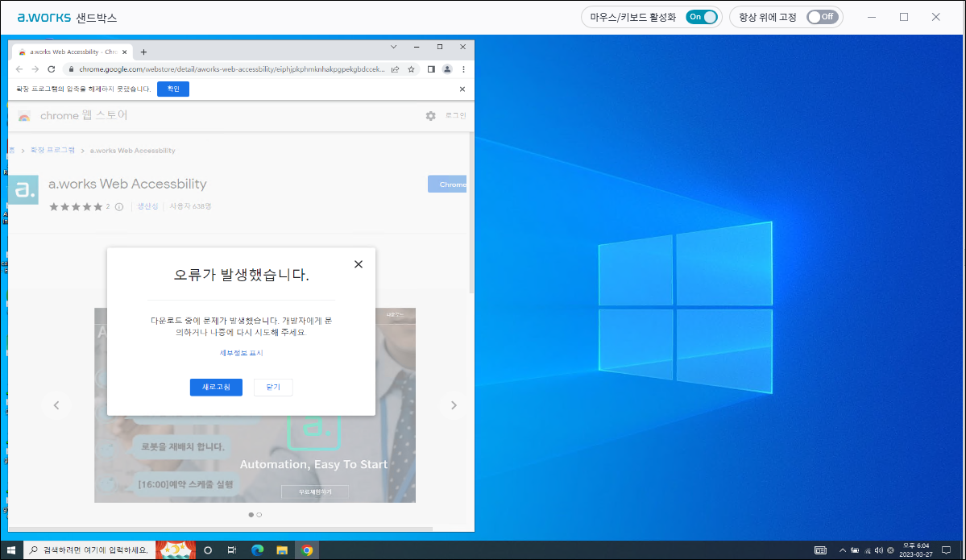Click the page's vertical scrollbar
966x560 pixels.
[471, 213]
